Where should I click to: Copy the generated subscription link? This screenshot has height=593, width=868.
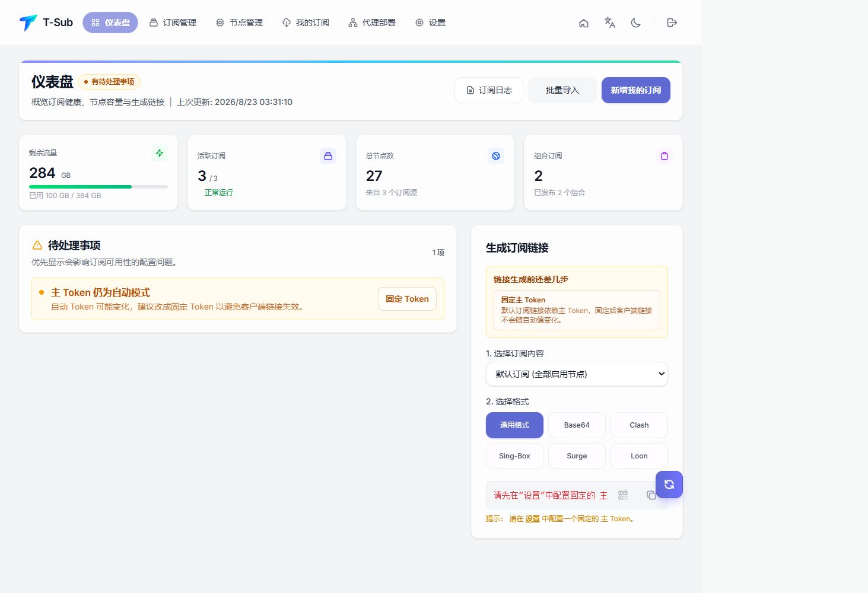tap(651, 495)
